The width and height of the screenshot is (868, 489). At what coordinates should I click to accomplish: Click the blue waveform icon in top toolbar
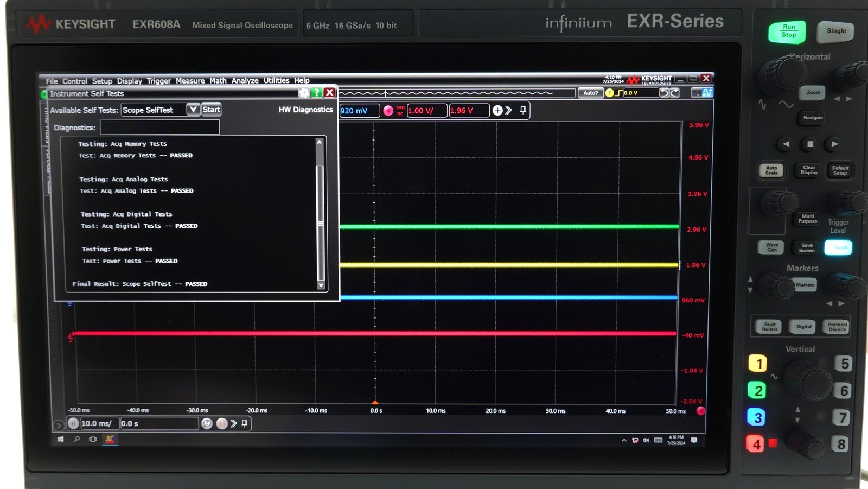click(x=707, y=93)
